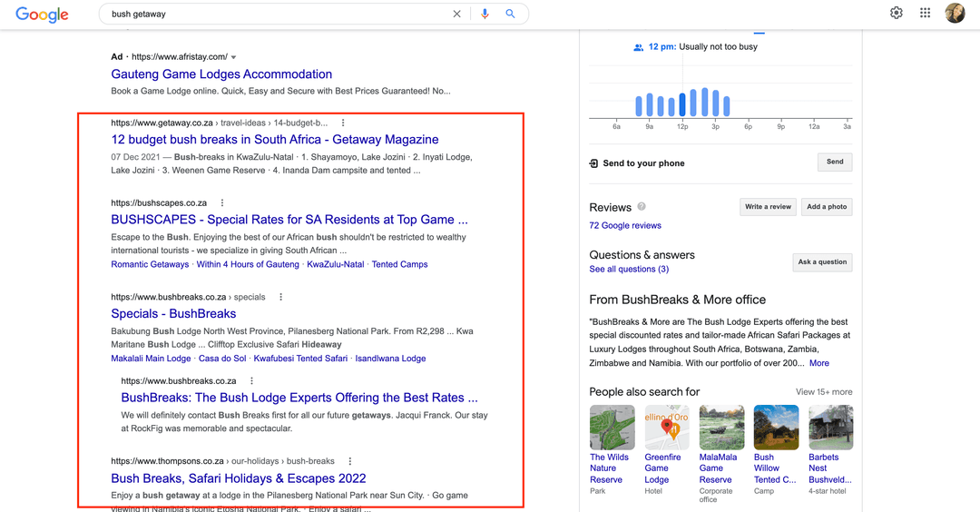Open Greenfire Game Lodge map thumbnail
Image resolution: width=980 pixels, height=512 pixels.
(667, 428)
